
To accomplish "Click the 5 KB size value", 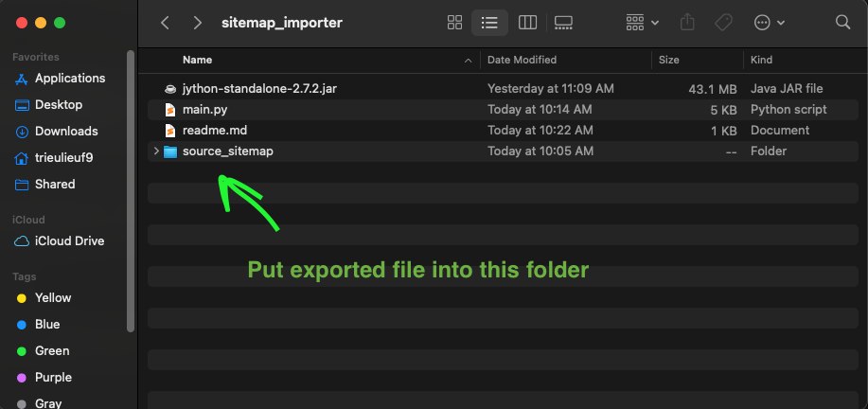I will (723, 110).
